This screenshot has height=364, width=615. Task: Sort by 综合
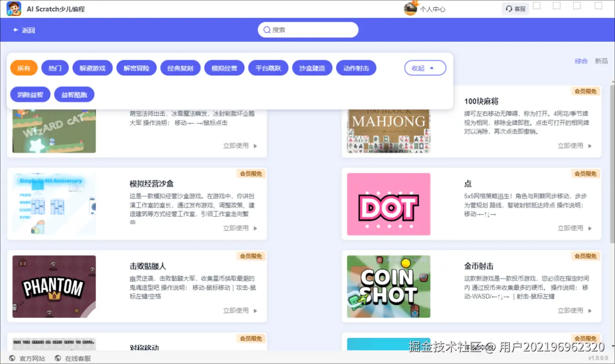[x=581, y=61]
